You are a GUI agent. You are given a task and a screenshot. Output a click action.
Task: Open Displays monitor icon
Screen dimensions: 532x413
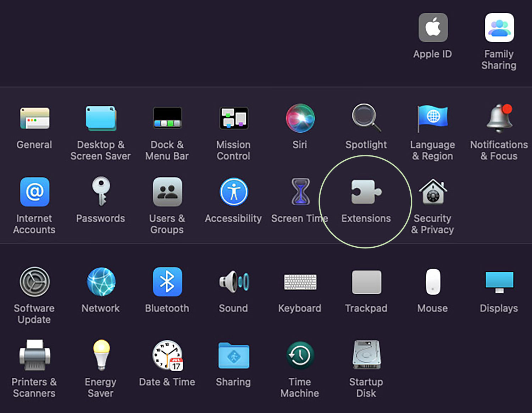(499, 282)
